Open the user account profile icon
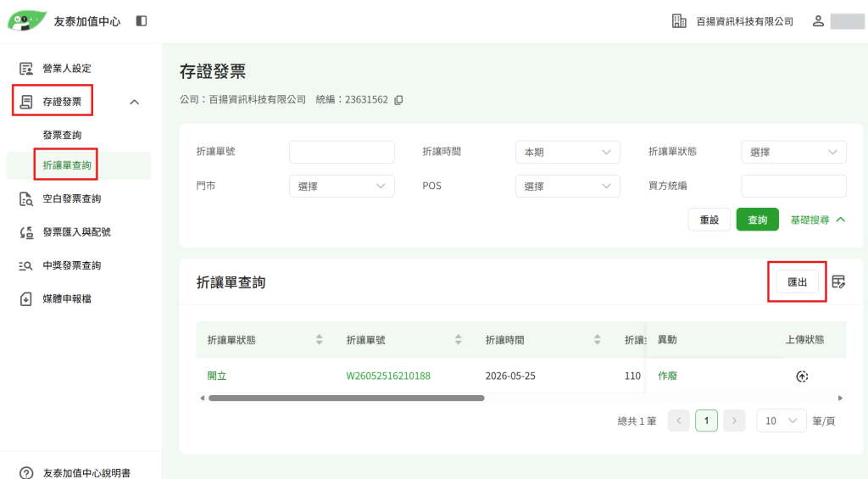 818,21
